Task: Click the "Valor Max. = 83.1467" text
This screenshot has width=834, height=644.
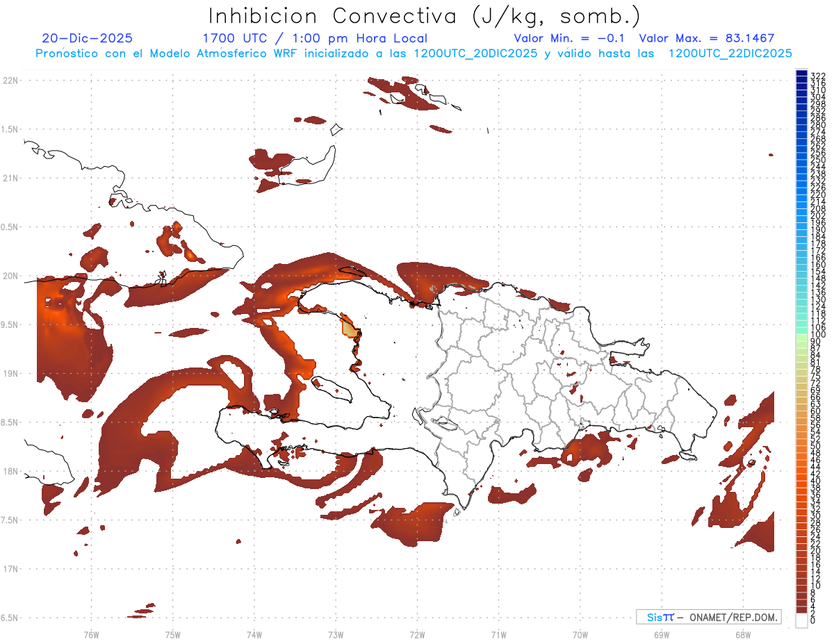Action: tap(707, 38)
